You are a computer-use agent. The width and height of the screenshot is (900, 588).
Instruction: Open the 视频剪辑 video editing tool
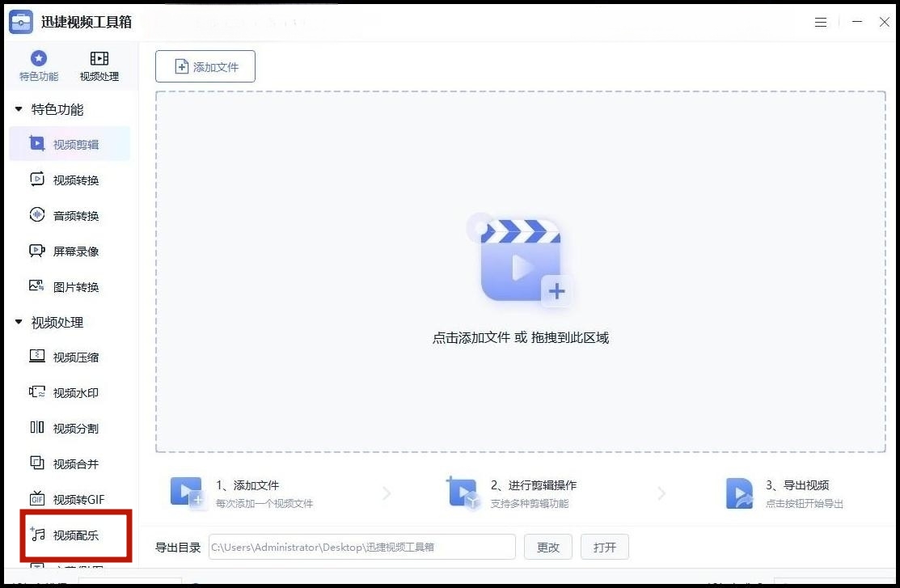click(69, 143)
